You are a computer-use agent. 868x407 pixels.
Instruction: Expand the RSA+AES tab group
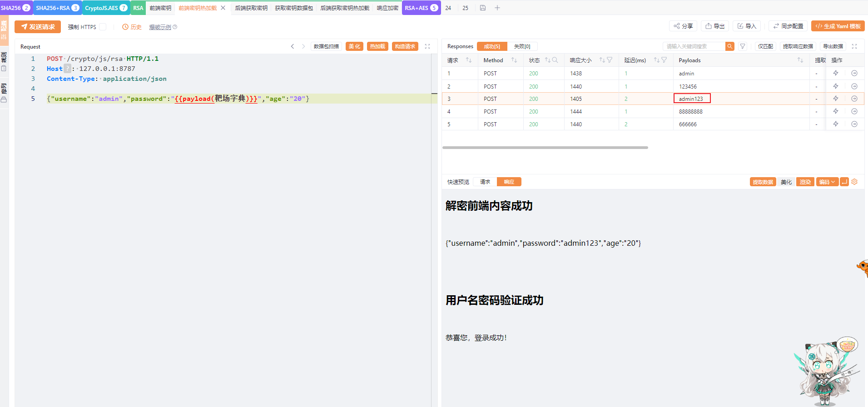pyautogui.click(x=421, y=8)
